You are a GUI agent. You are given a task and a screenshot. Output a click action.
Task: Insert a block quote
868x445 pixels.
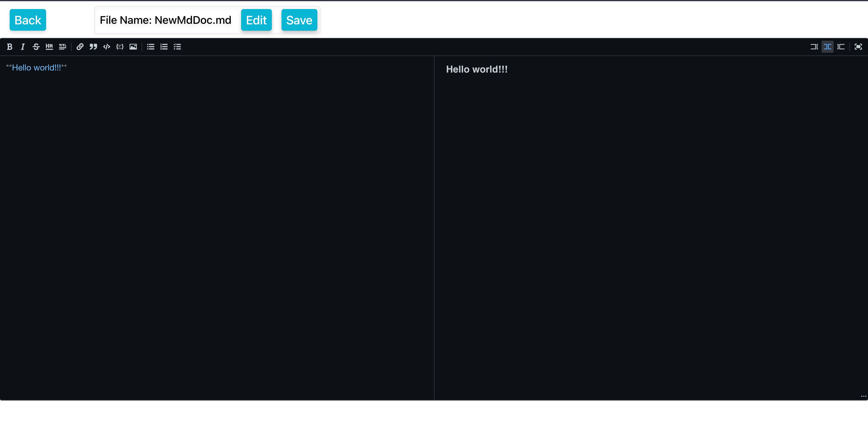(93, 47)
